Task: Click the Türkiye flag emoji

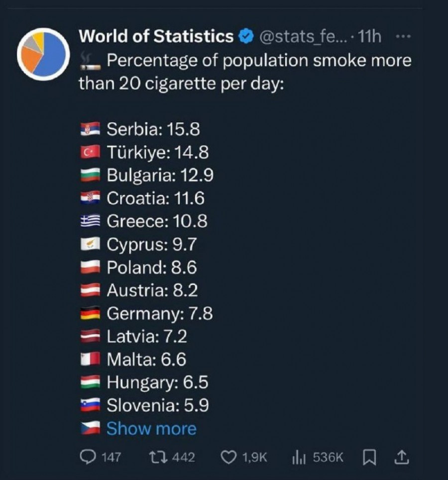Action: [90, 153]
